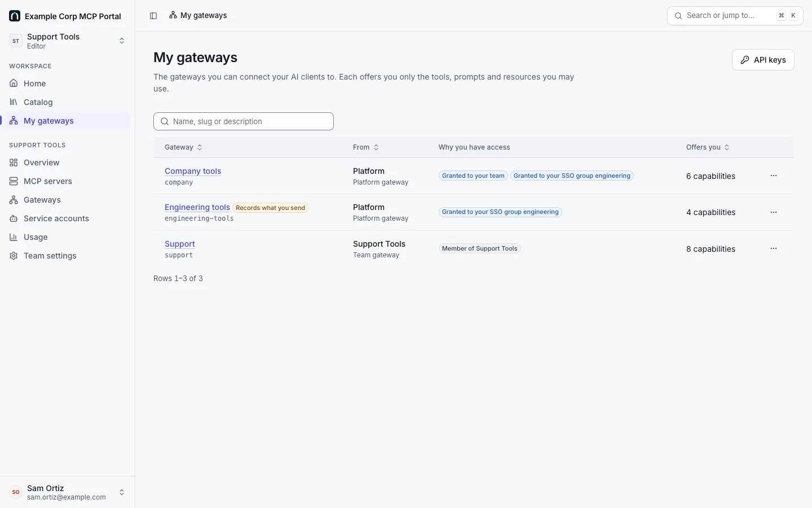The height and width of the screenshot is (508, 812).
Task: Click the 6 capabilities cell
Action: pos(710,176)
